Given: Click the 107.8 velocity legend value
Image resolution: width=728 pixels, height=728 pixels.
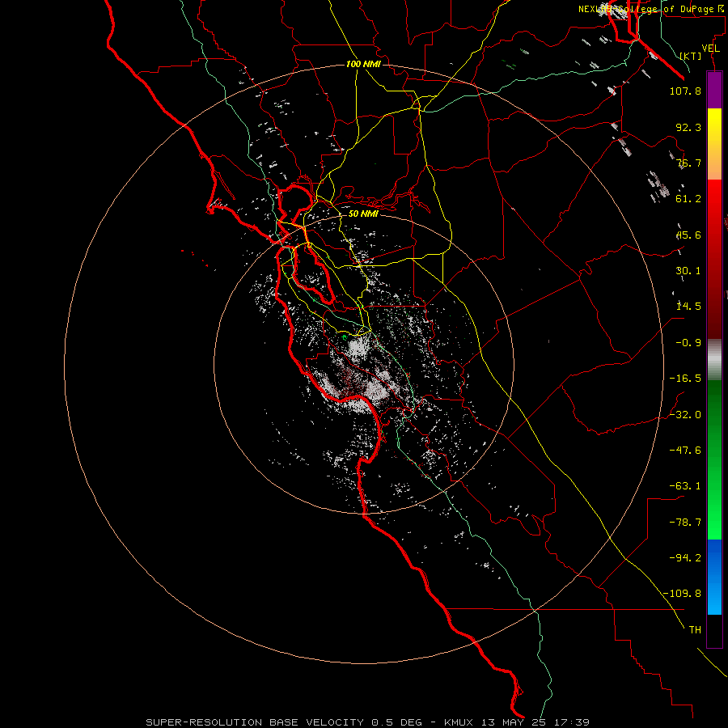Looking at the screenshot, I should pyautogui.click(x=685, y=91).
